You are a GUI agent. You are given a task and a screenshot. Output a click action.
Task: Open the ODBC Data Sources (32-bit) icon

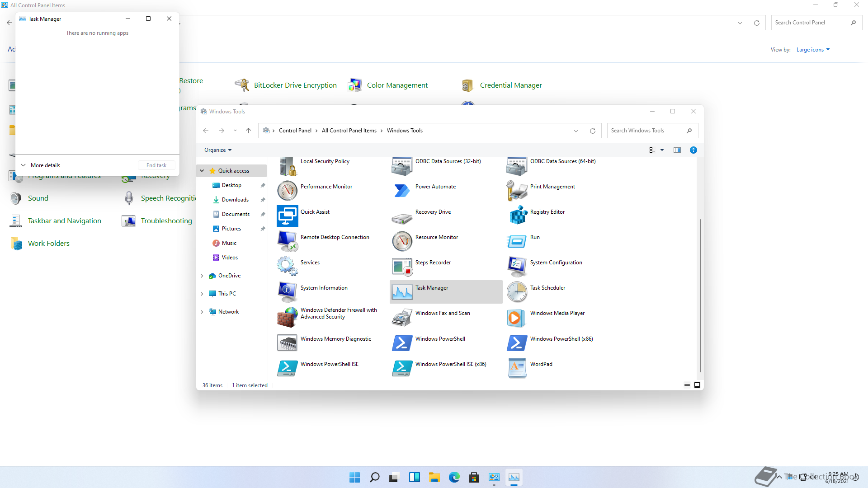(x=402, y=166)
